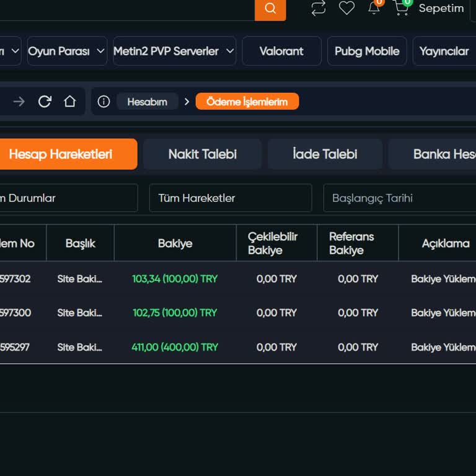Switch to the İade Talebi tab
The image size is (476, 476).
pos(325,154)
